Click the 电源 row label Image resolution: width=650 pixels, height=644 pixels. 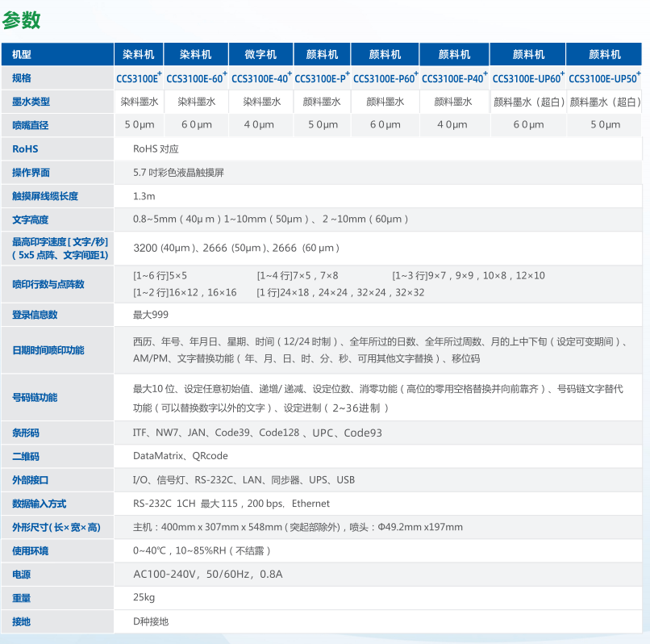22,575
